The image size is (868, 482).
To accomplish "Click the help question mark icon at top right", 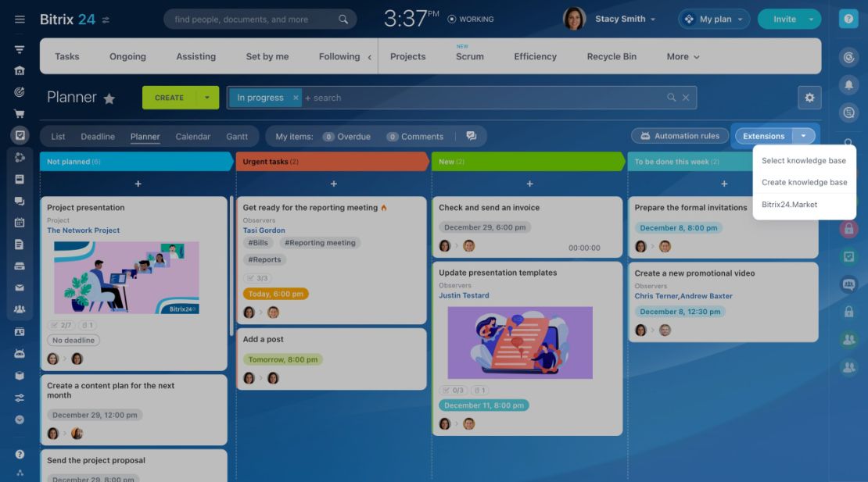I will 848,19.
